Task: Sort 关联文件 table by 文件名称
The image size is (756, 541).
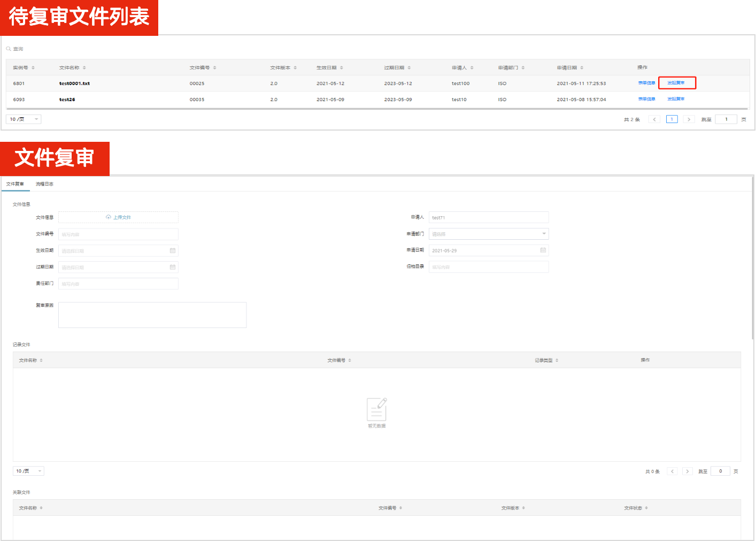Action: 41,508
